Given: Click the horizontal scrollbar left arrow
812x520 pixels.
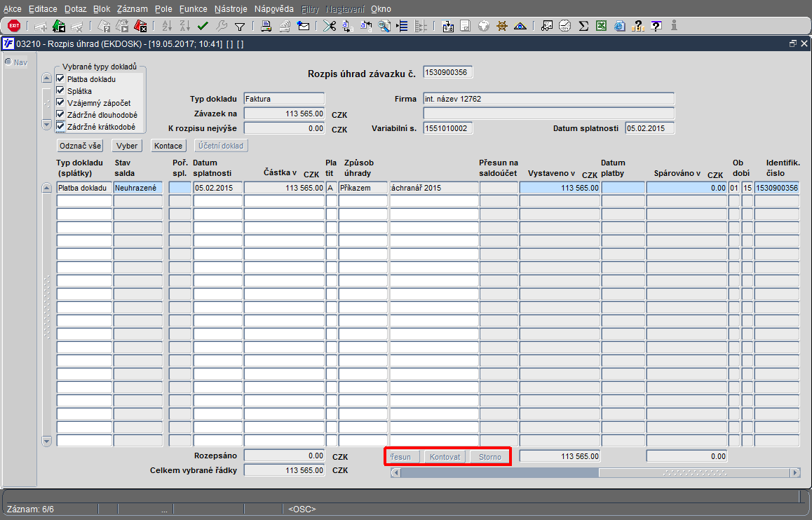Looking at the screenshot, I should tap(396, 472).
